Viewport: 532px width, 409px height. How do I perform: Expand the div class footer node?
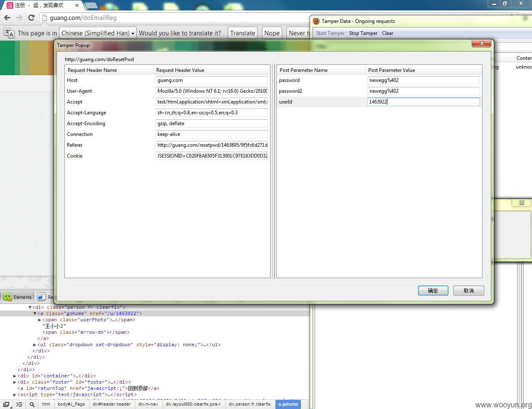coord(15,382)
